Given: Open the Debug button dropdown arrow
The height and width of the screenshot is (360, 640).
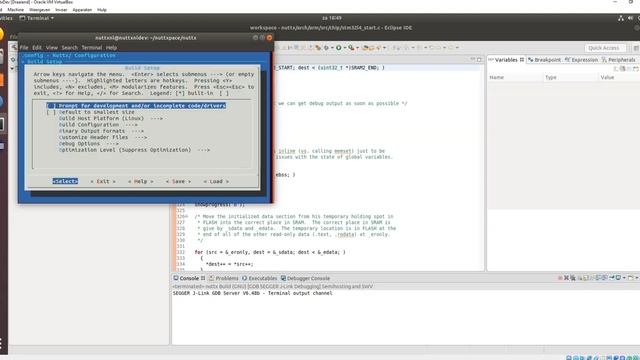Looking at the screenshot, I should tap(332, 48).
